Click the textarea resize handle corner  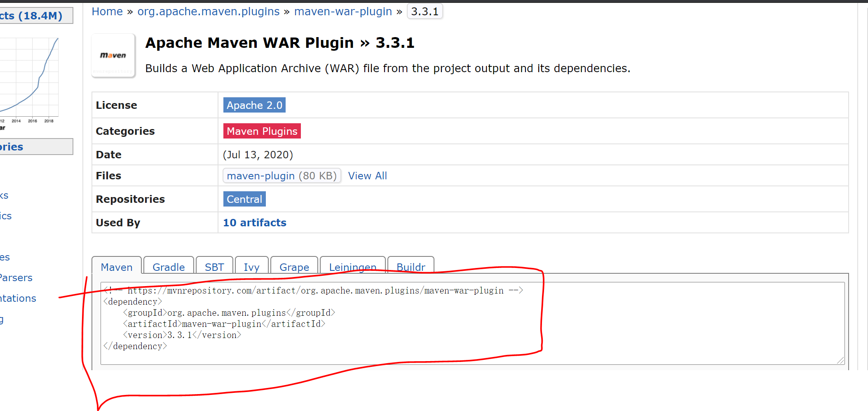[841, 361]
